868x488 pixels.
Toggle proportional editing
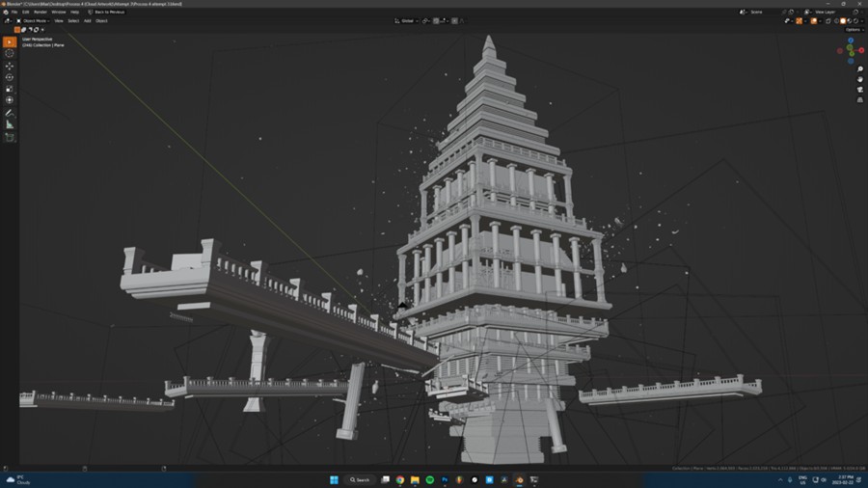(454, 21)
